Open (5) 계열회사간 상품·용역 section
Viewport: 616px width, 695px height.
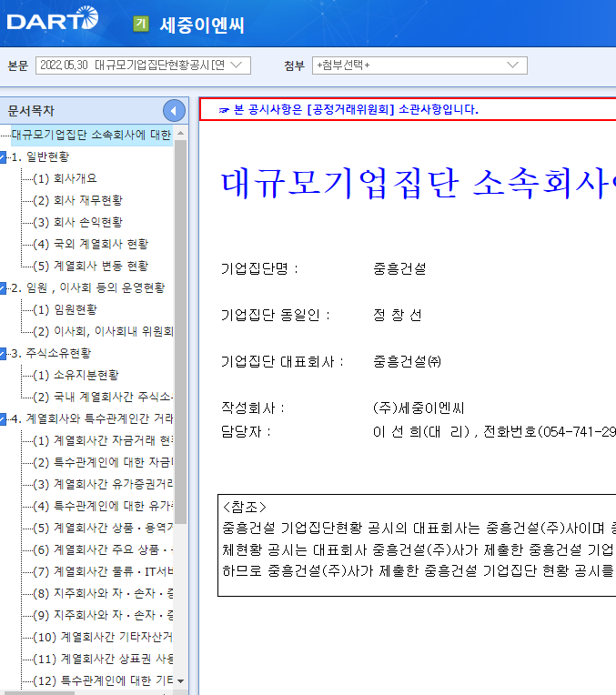coord(103,528)
